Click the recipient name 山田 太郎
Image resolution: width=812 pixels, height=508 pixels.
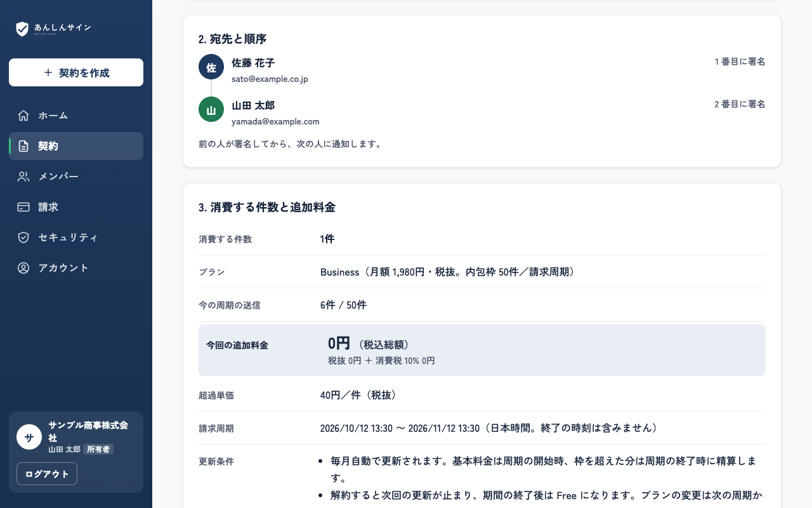point(253,105)
